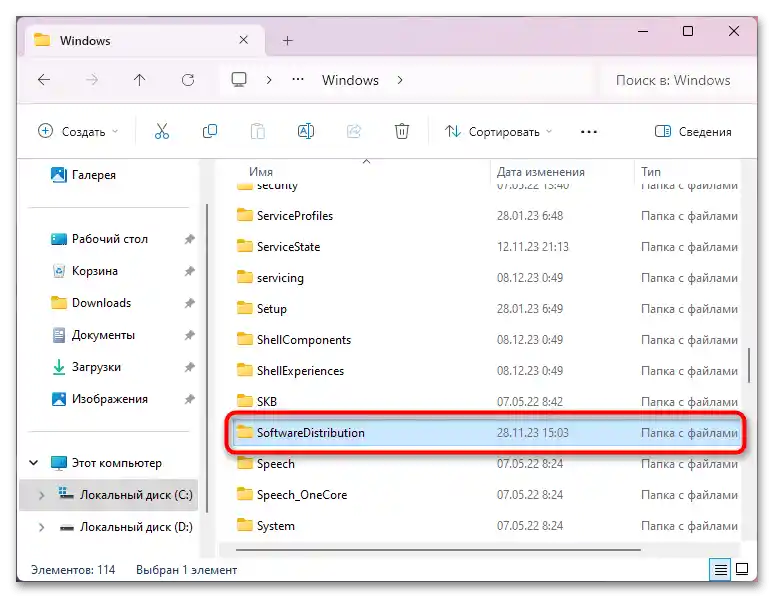Click chevron after the computer icon

(x=269, y=80)
